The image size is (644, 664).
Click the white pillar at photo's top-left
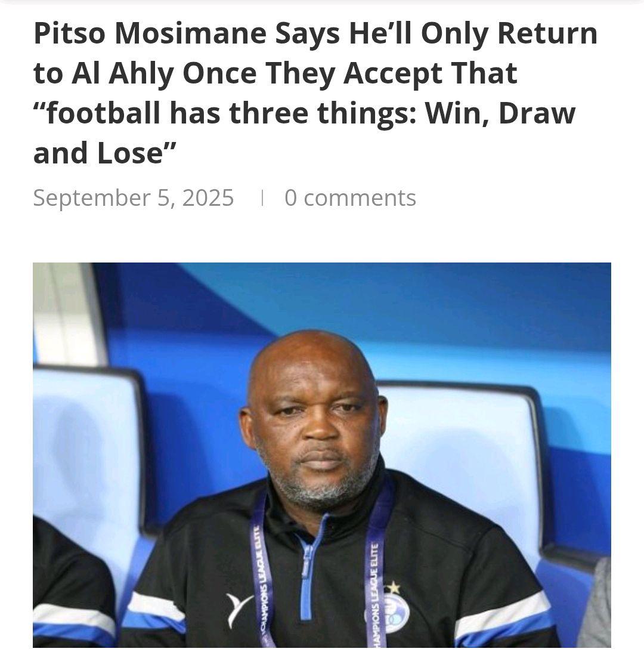coord(68,314)
